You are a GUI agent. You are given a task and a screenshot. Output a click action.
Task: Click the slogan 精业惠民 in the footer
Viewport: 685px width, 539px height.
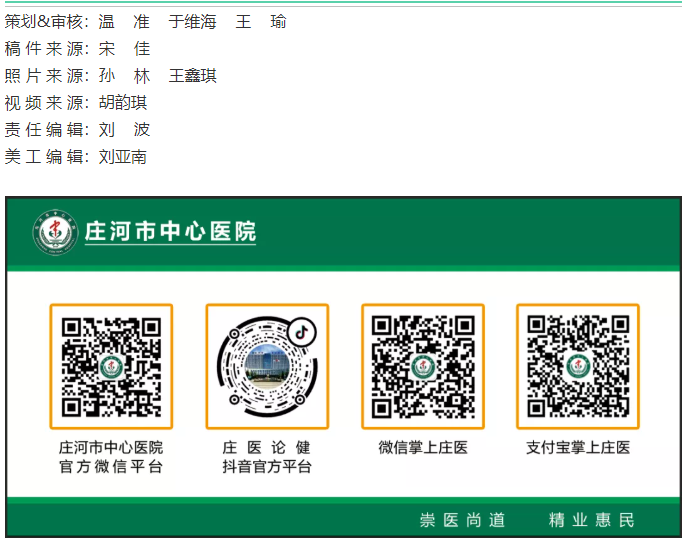[592, 520]
